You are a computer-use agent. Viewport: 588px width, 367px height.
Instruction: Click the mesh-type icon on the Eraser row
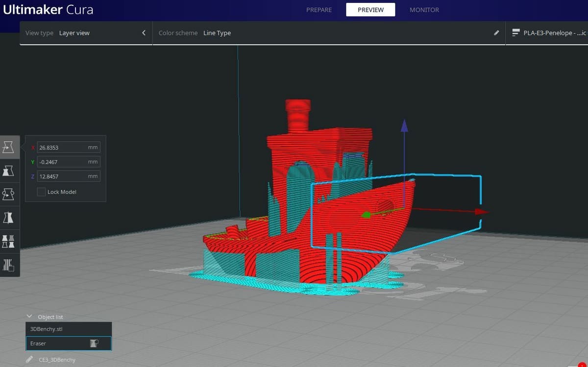pos(94,343)
